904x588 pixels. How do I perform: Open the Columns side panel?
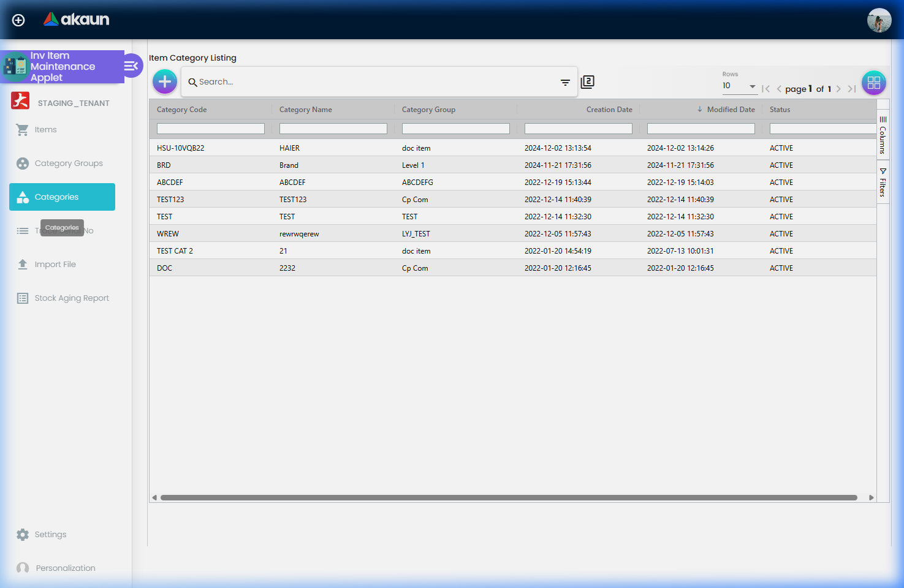pyautogui.click(x=883, y=135)
